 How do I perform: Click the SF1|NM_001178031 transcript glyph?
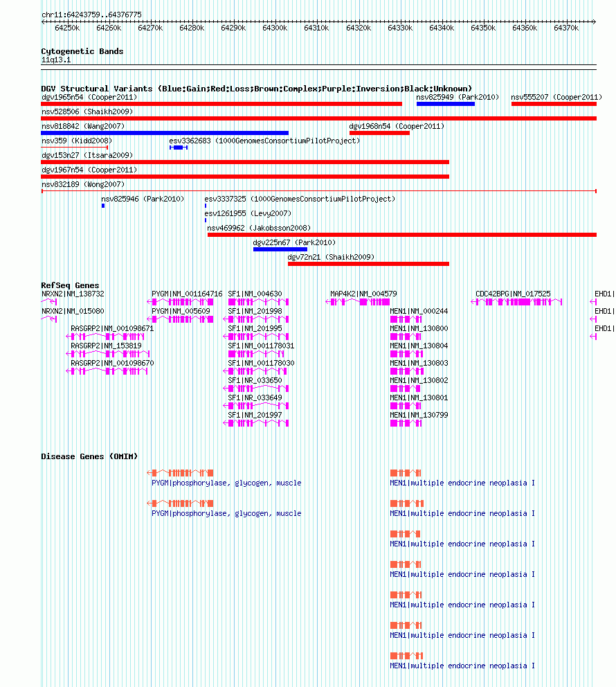[x=256, y=354]
